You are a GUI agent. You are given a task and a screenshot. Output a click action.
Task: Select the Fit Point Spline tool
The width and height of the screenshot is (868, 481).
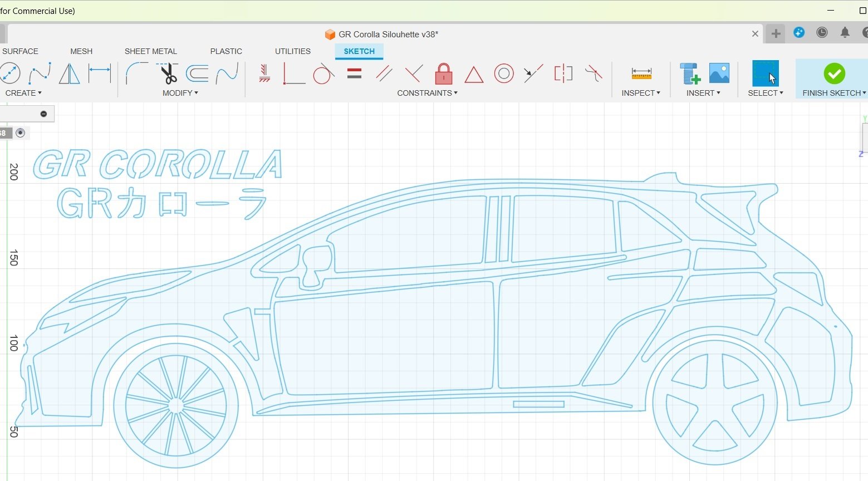pos(40,73)
